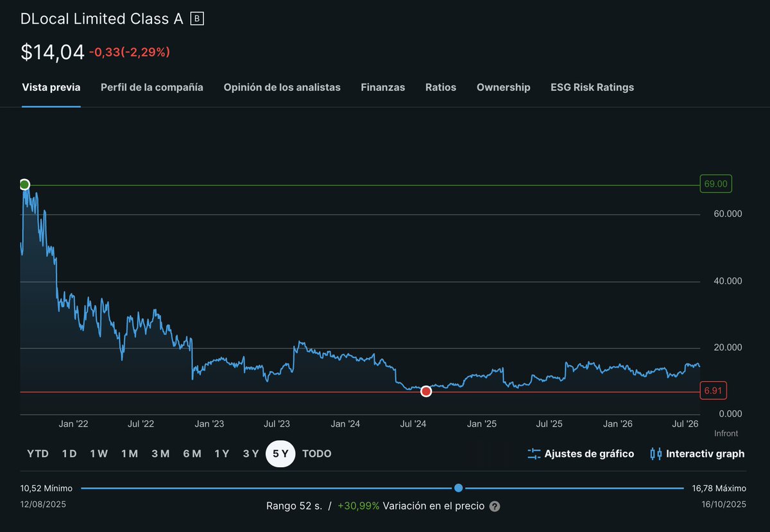The width and height of the screenshot is (770, 532).
Task: Click the red 6.91 low marker dot
Action: (426, 391)
